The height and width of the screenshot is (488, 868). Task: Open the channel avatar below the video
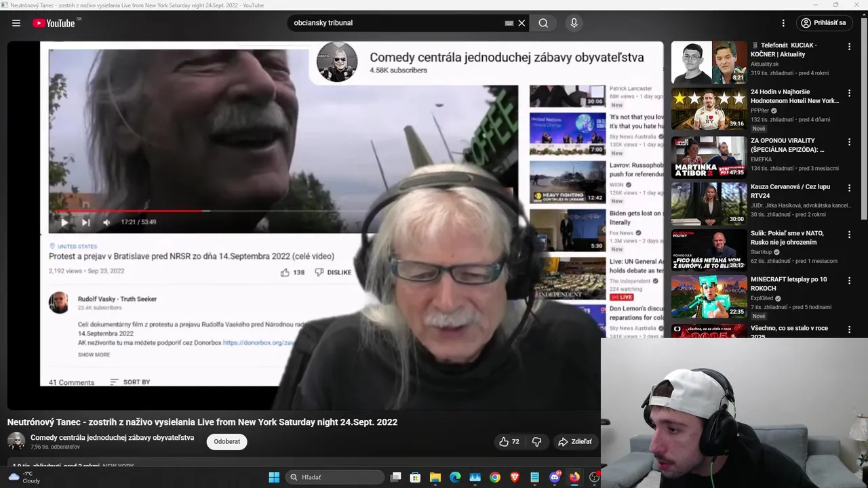click(16, 441)
